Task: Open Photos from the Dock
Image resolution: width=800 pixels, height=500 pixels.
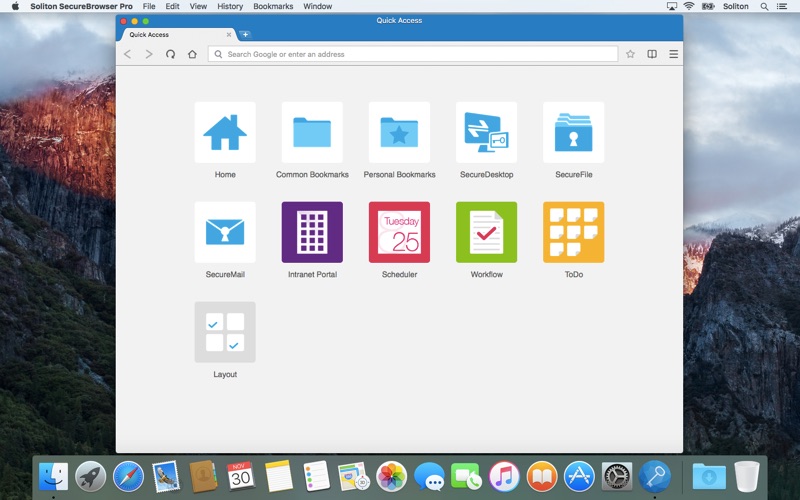Action: (x=391, y=477)
